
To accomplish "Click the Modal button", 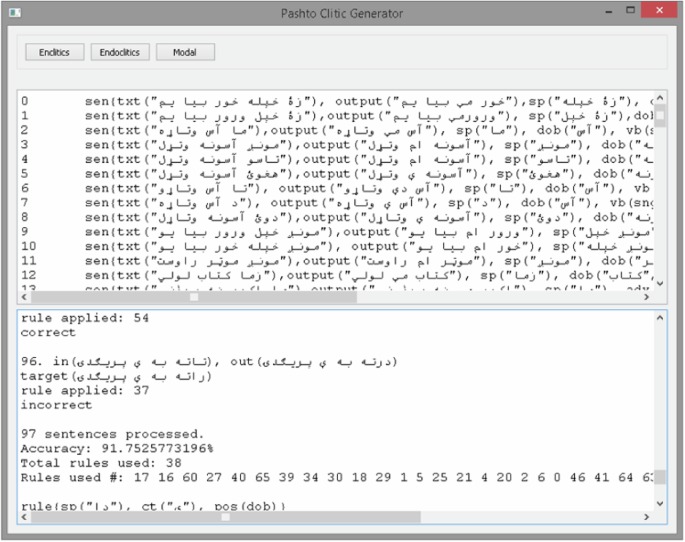I will (185, 52).
